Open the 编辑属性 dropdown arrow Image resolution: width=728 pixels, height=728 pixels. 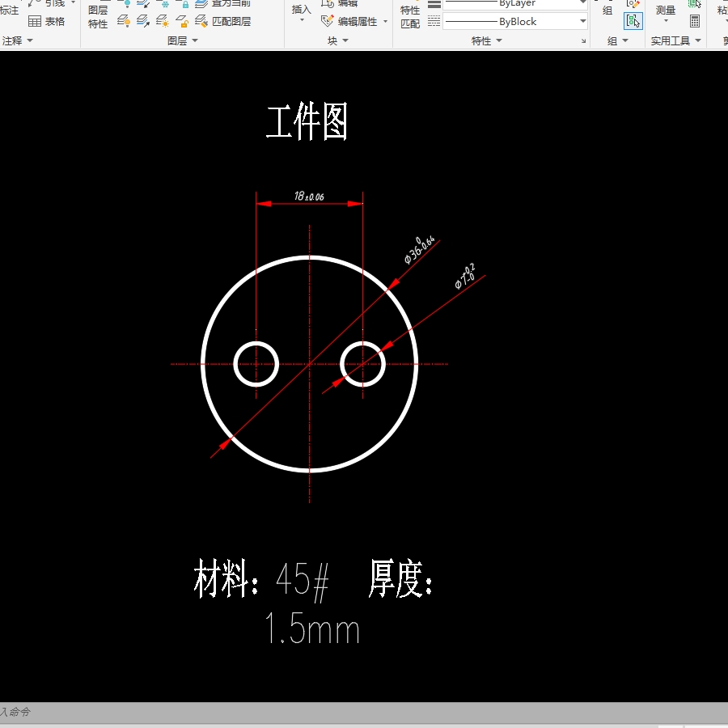(385, 21)
